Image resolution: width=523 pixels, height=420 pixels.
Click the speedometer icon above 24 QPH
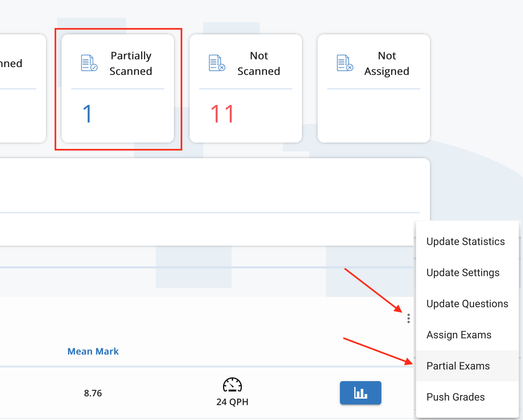[x=232, y=385]
